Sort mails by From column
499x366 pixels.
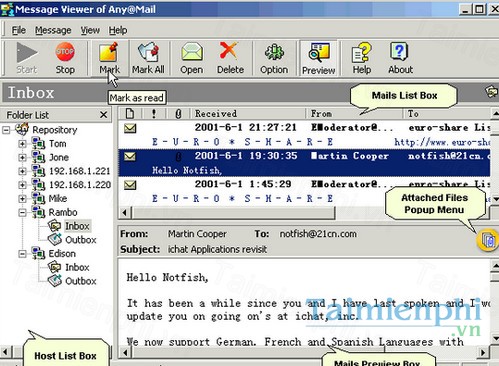354,114
